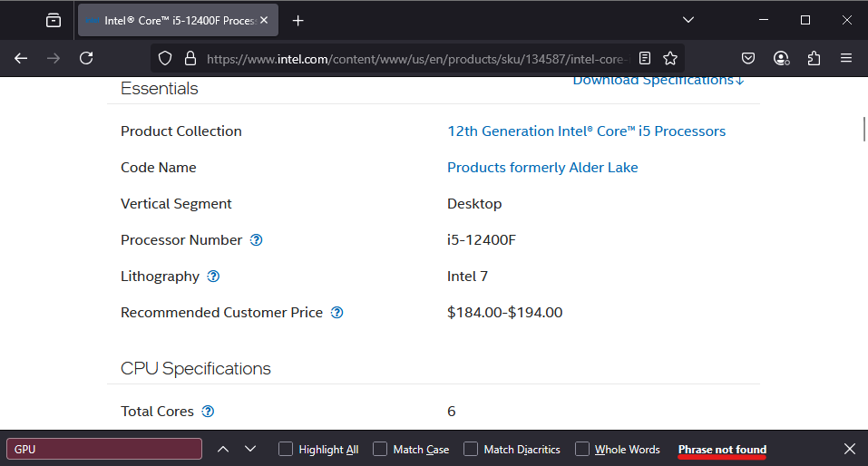Open the List all tabs dropdown
The width and height of the screenshot is (868, 466).
tap(689, 20)
